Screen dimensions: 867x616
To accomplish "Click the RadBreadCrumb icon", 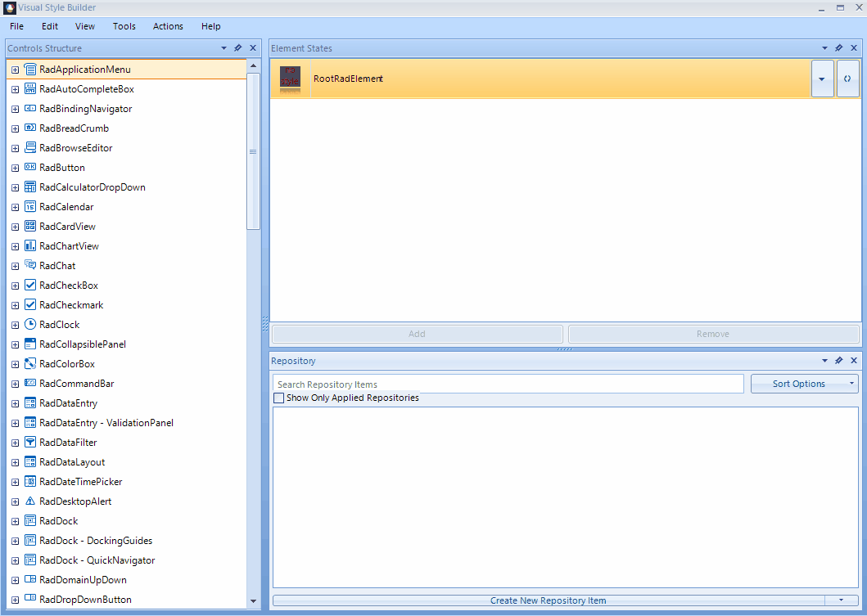I will tap(30, 128).
